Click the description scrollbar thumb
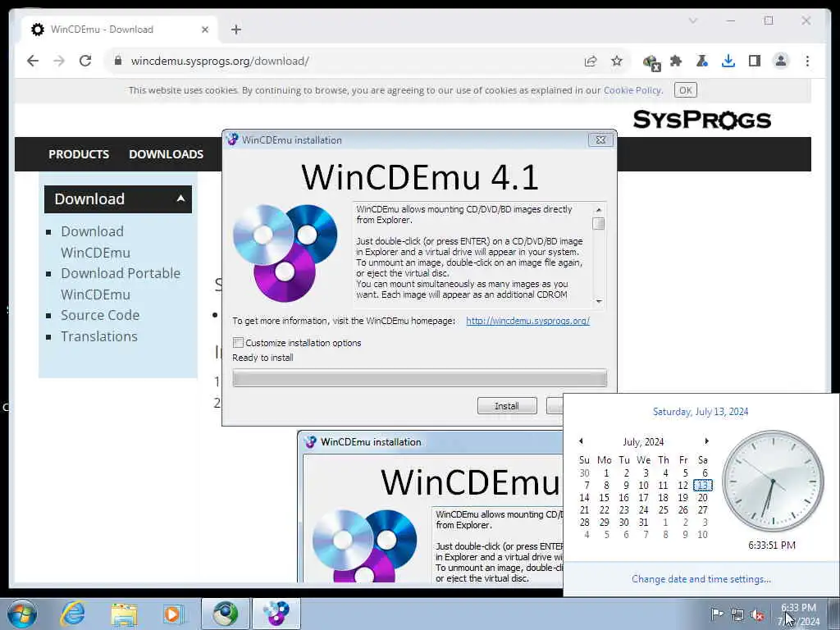 click(x=598, y=223)
